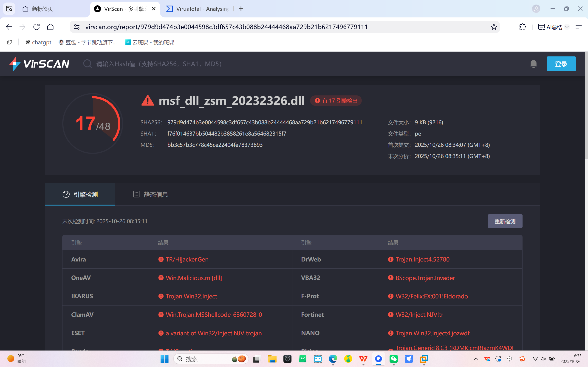Open WeChat from the taskbar
This screenshot has width=588, height=367.
[394, 359]
